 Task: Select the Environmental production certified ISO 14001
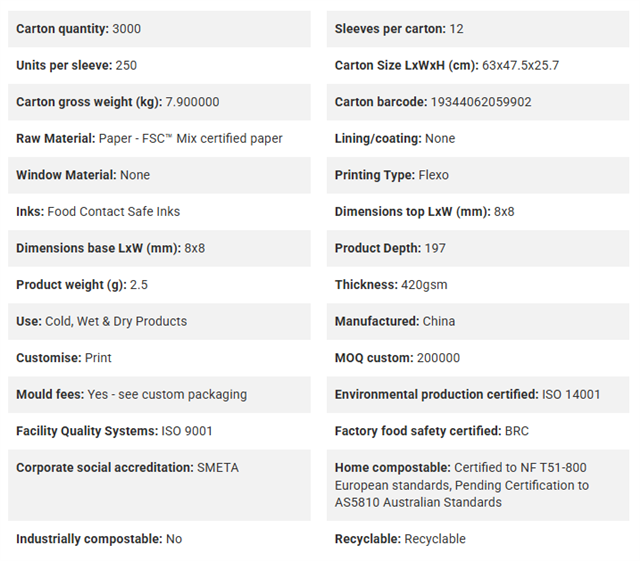tap(468, 394)
